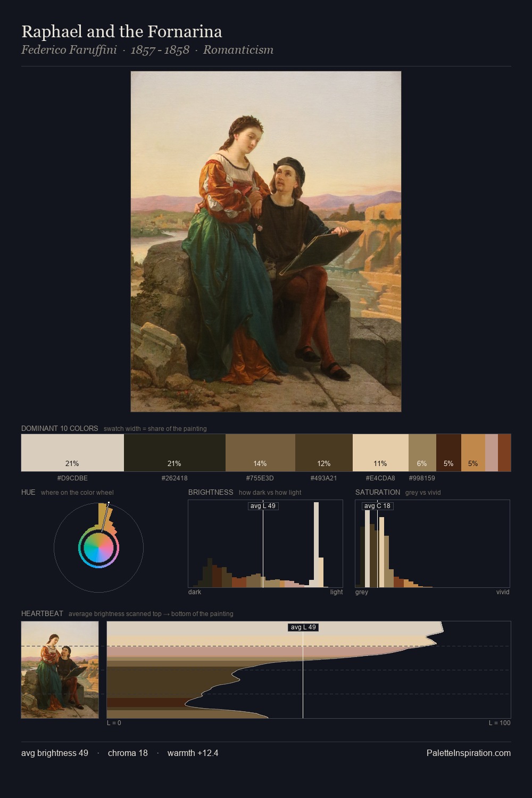The width and height of the screenshot is (532, 798).
Task: Pick the 6% olive swatch #998159
Action: pos(422,453)
